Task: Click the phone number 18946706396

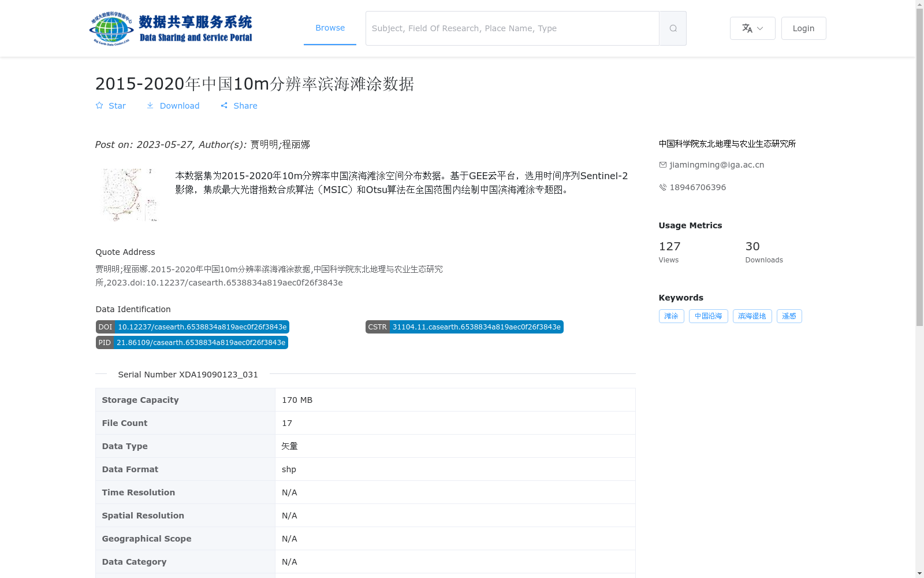Action: (x=698, y=187)
